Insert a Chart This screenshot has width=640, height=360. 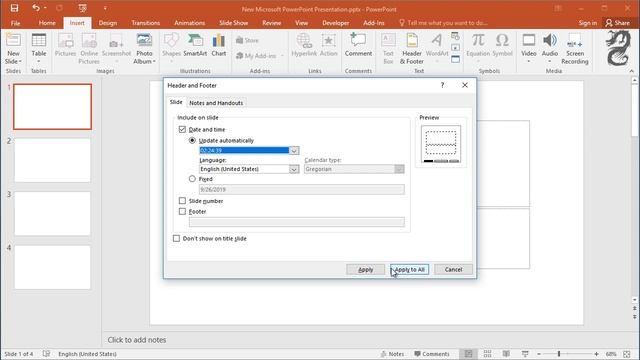(219, 45)
